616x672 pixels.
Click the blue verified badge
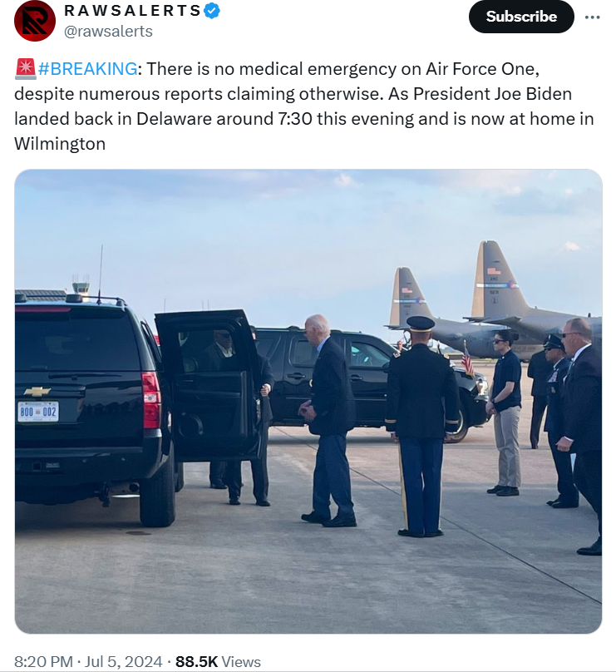(x=212, y=11)
